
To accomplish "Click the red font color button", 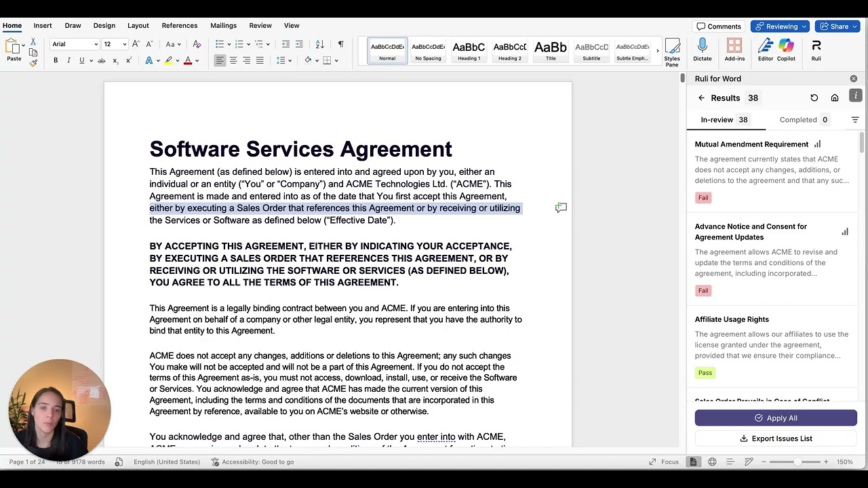I will pos(188,60).
